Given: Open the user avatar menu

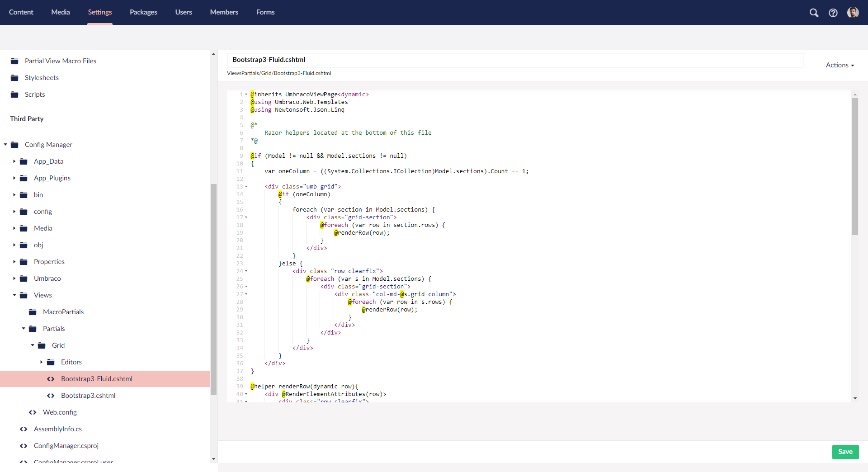Looking at the screenshot, I should click(x=853, y=12).
